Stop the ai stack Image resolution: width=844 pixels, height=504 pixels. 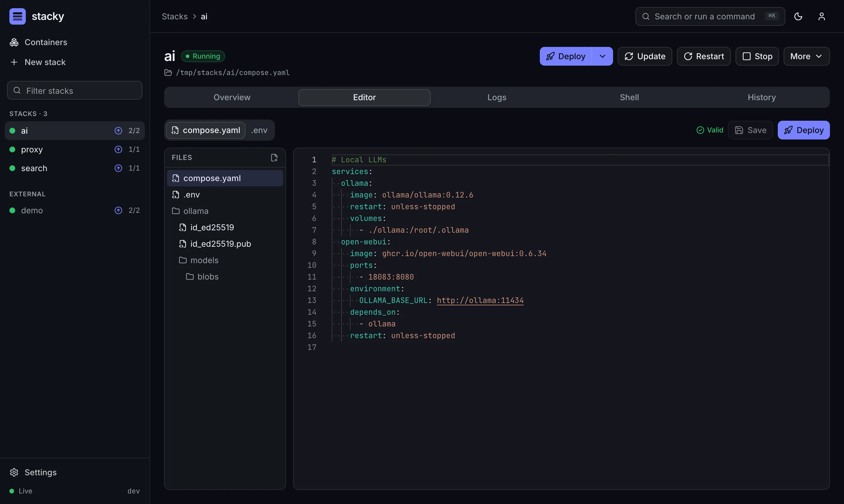click(757, 56)
